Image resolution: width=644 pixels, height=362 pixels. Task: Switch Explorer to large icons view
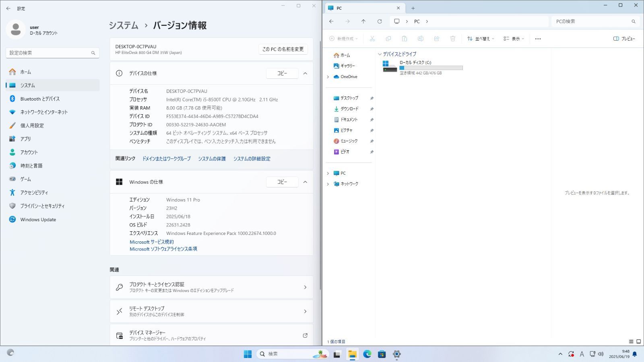point(638,341)
